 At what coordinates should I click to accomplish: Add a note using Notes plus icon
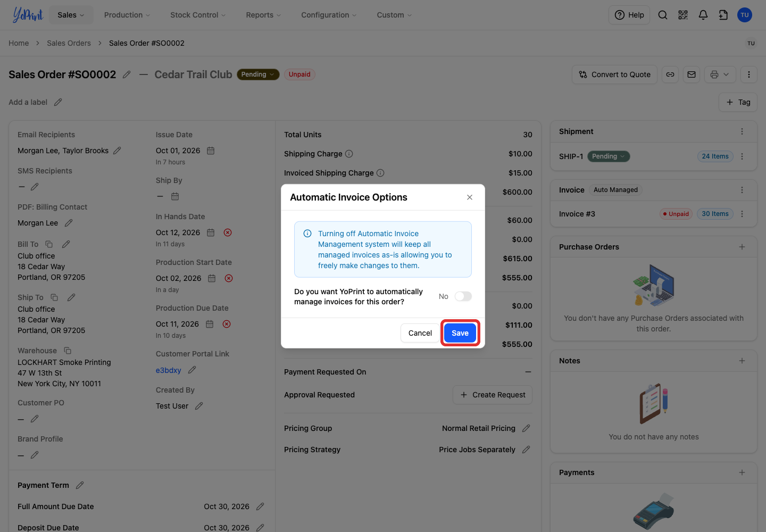(742, 361)
